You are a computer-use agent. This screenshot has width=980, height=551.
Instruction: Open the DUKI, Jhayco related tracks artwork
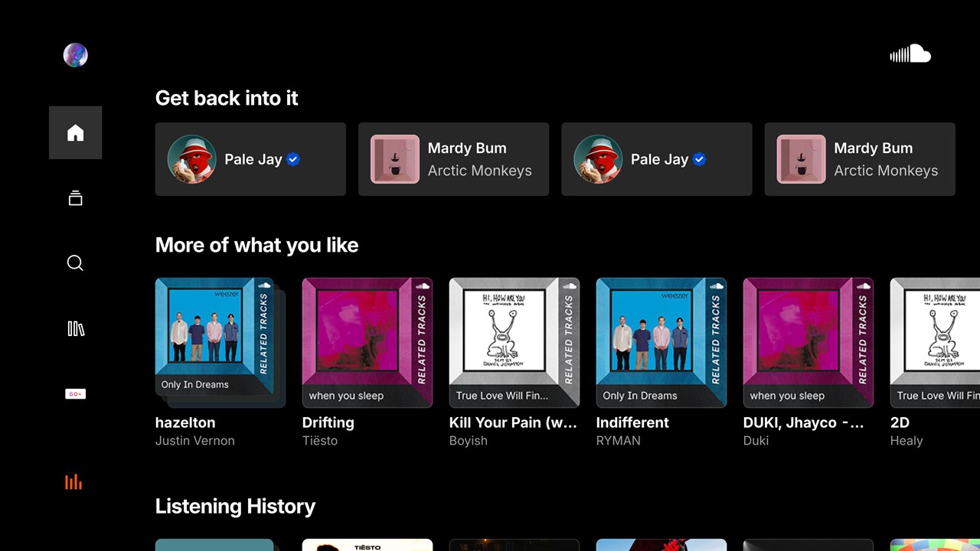pyautogui.click(x=808, y=342)
